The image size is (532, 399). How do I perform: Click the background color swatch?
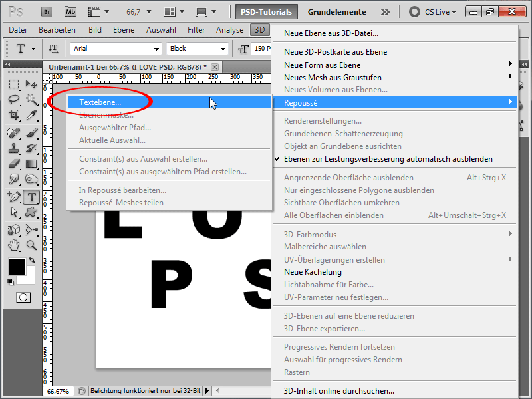pyautogui.click(x=30, y=279)
